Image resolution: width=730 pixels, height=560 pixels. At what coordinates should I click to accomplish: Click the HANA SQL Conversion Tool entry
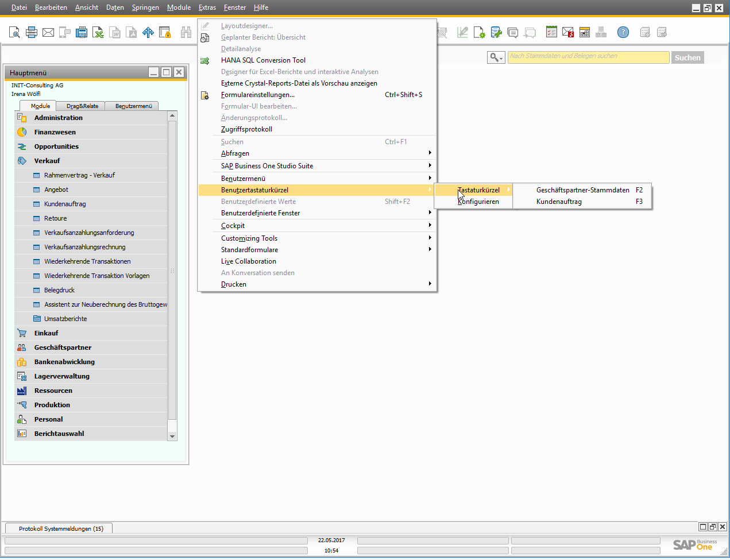coord(263,59)
